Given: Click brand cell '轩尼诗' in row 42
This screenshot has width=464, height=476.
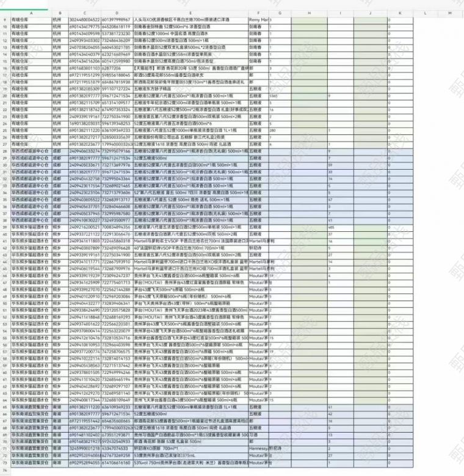Looking at the screenshot, I should (x=258, y=248).
